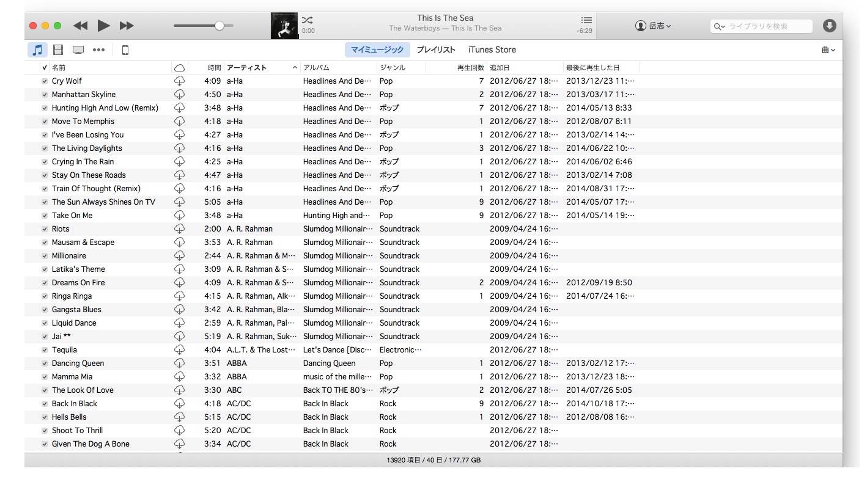Uncheck the Dancing Queen checkbox
This screenshot has width=867, height=504.
[x=45, y=363]
